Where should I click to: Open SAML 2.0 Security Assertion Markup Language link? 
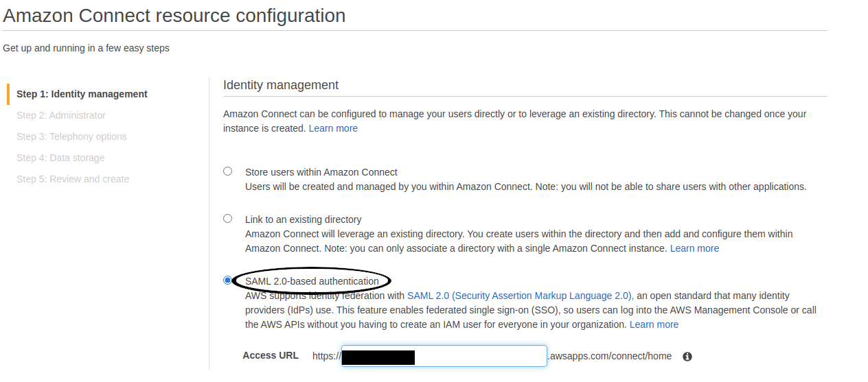coord(521,296)
